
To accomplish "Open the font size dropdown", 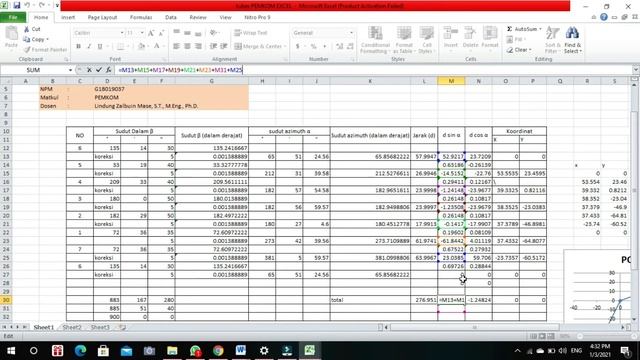I will (x=142, y=33).
